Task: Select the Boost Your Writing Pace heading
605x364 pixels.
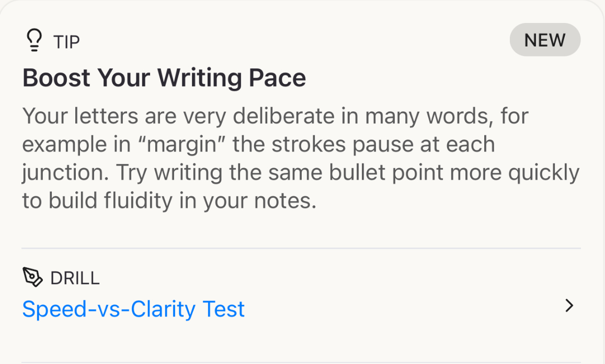Action: pos(164,78)
